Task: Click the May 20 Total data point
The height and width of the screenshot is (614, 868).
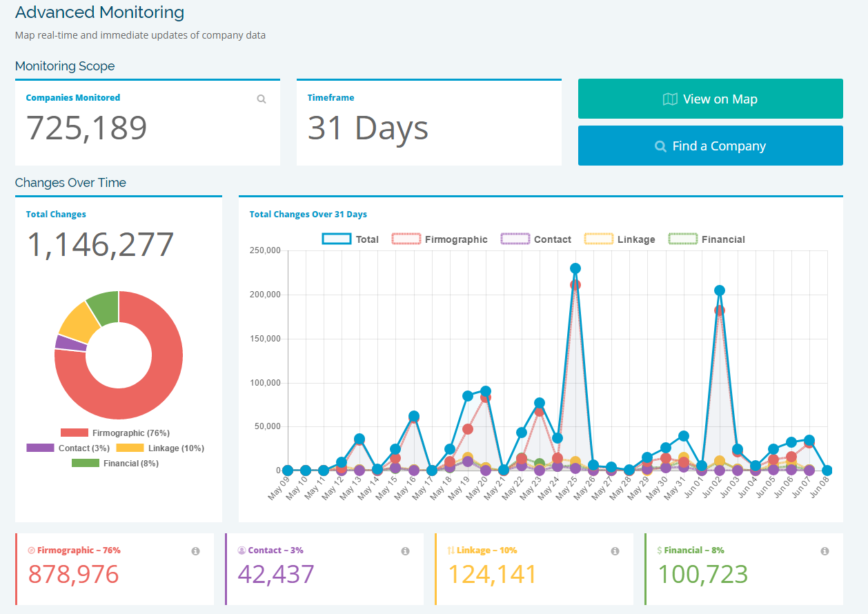Action: (x=486, y=391)
